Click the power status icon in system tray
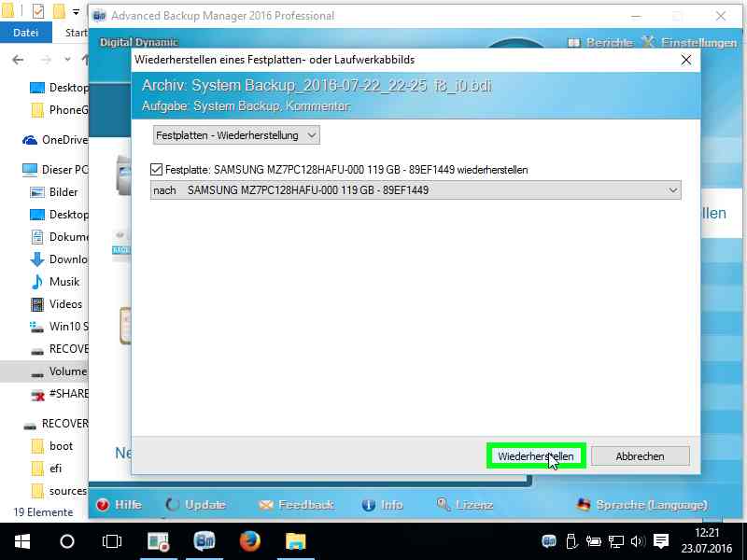The image size is (747, 560). (594, 541)
